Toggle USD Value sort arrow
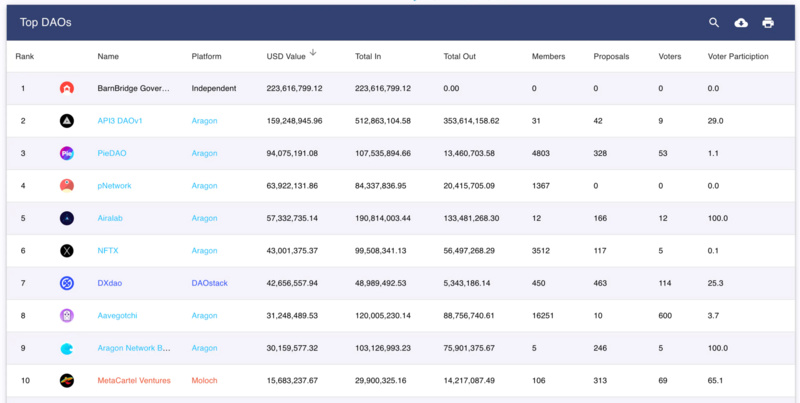The width and height of the screenshot is (800, 403). [x=313, y=53]
